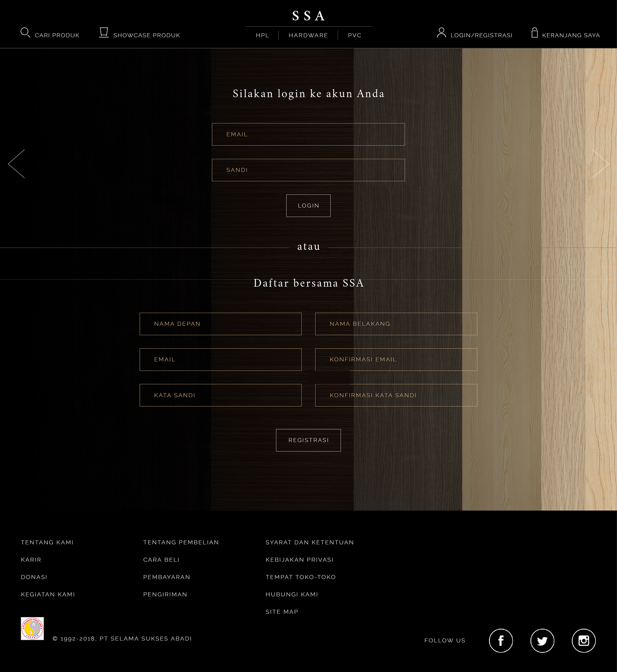Focus the registration Email field
This screenshot has width=617, height=672.
[x=220, y=360]
